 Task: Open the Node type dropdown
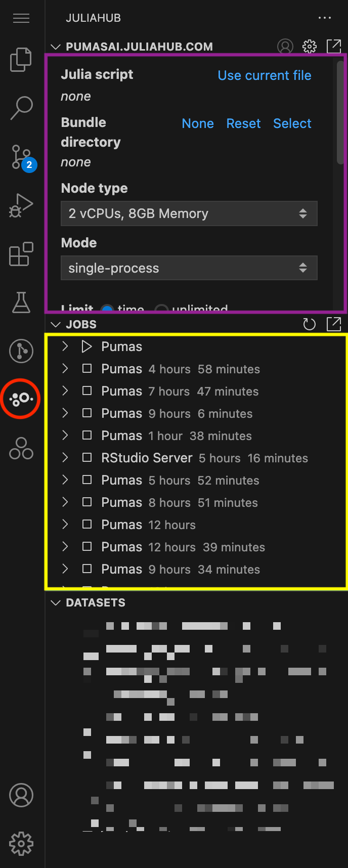coord(189,213)
